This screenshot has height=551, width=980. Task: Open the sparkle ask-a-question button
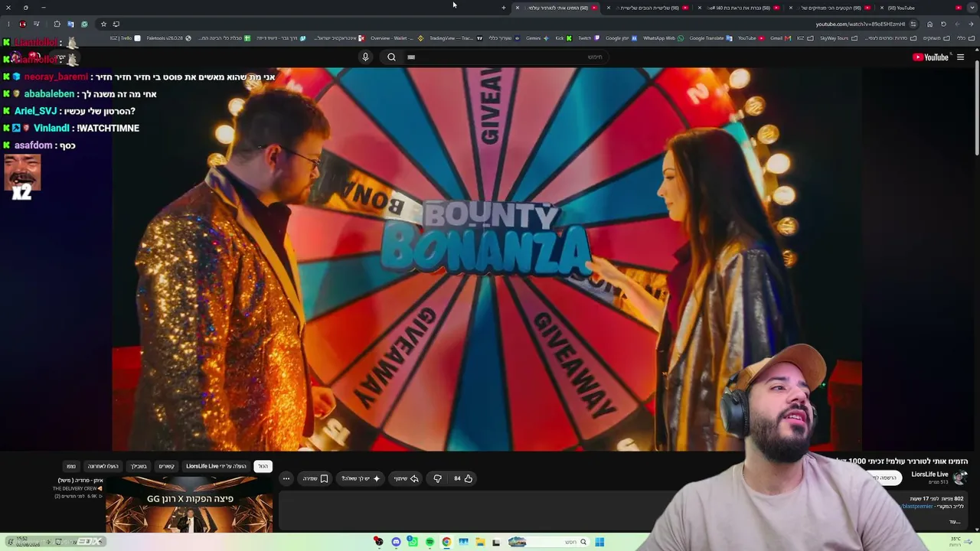(x=361, y=478)
